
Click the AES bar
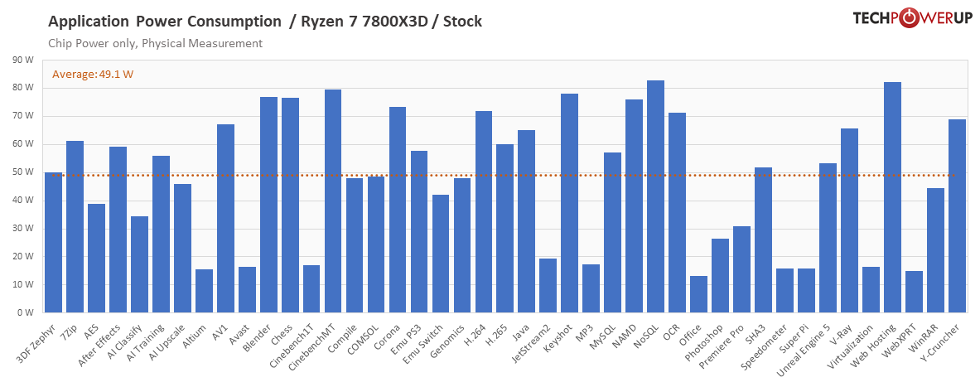click(x=97, y=259)
